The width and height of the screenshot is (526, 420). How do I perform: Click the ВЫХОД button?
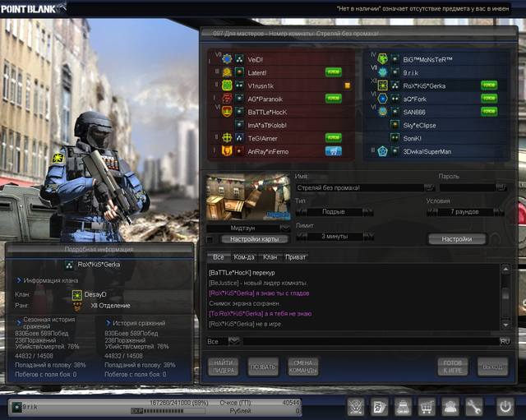click(x=493, y=367)
